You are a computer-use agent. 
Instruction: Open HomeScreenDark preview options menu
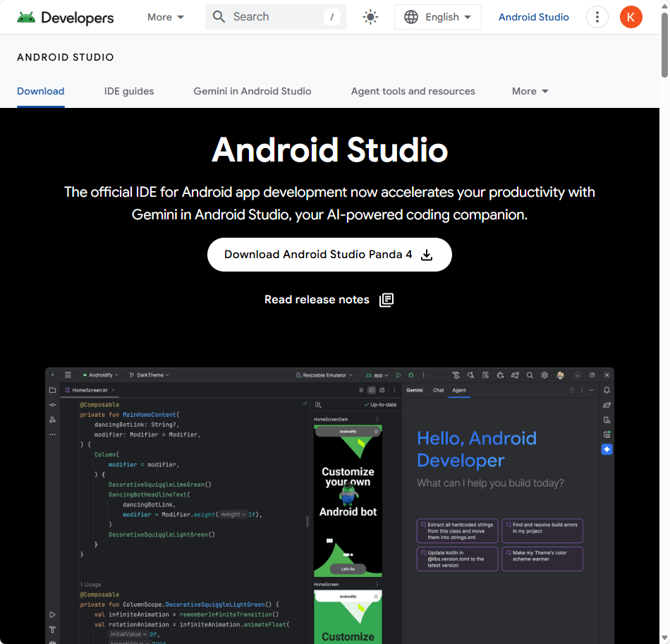coord(377,419)
